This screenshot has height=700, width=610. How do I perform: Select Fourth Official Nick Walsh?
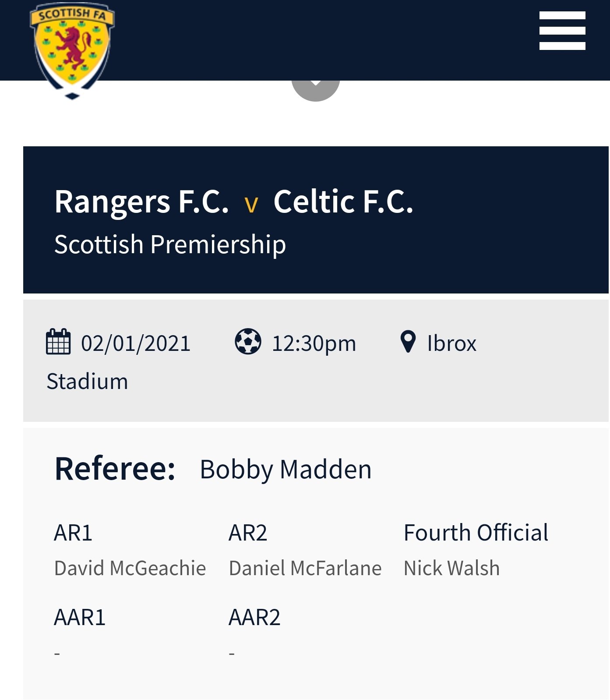(451, 568)
